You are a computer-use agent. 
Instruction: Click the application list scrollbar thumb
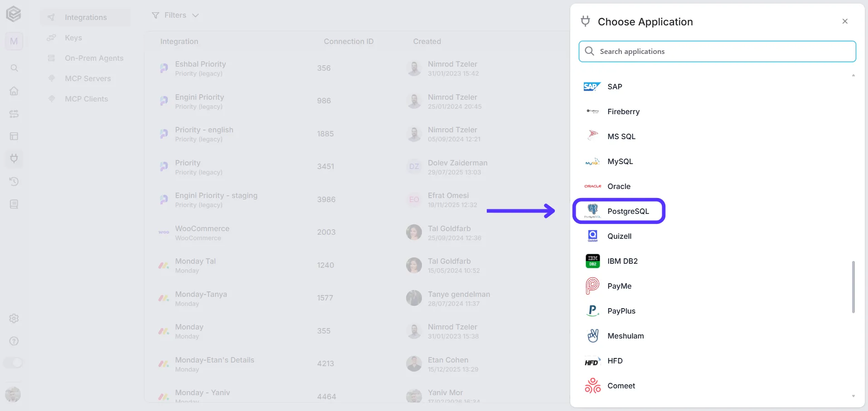(853, 287)
